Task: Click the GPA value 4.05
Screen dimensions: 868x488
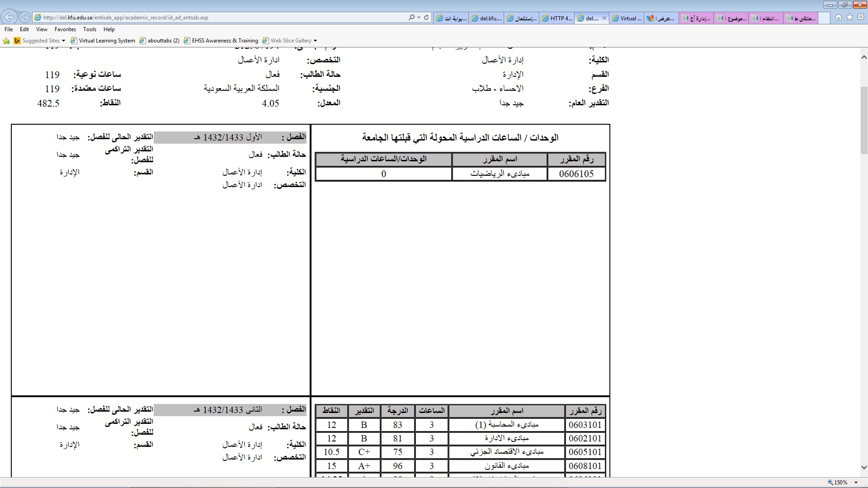Action: tap(270, 103)
